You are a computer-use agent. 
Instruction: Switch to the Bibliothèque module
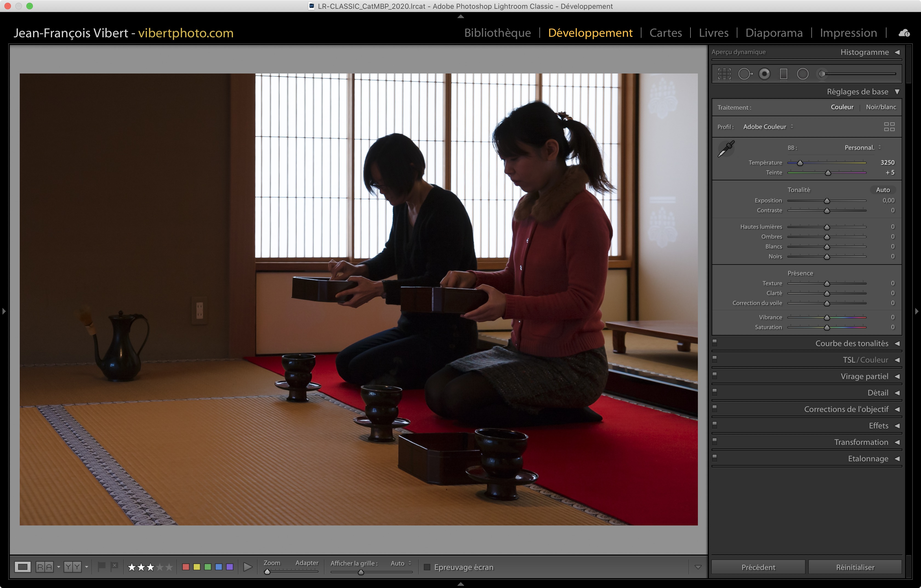coord(497,33)
